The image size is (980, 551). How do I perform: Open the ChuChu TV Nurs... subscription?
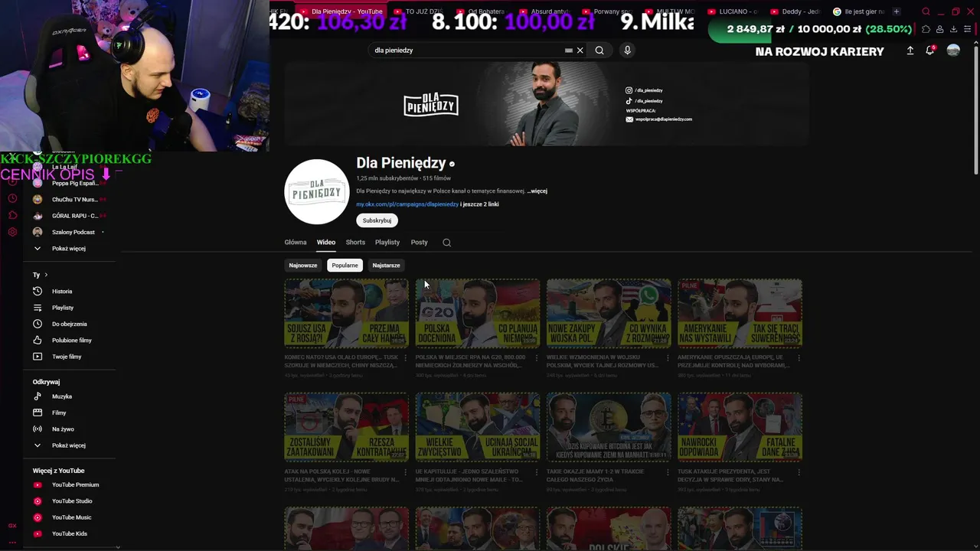[x=73, y=200]
